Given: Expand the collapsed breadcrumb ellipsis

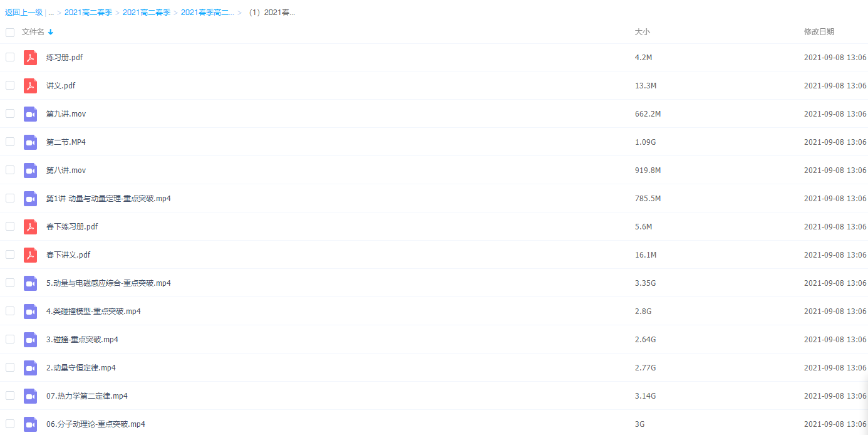Looking at the screenshot, I should pyautogui.click(x=51, y=13).
